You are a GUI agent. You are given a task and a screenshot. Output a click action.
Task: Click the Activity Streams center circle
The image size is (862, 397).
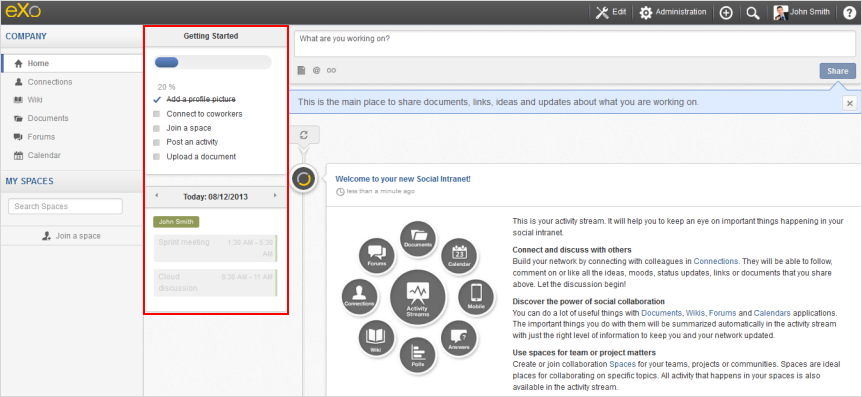click(x=417, y=297)
